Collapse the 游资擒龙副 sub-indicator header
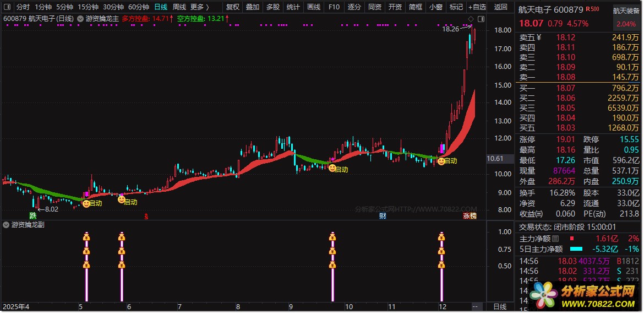This screenshot has width=644, height=313. coord(6,225)
